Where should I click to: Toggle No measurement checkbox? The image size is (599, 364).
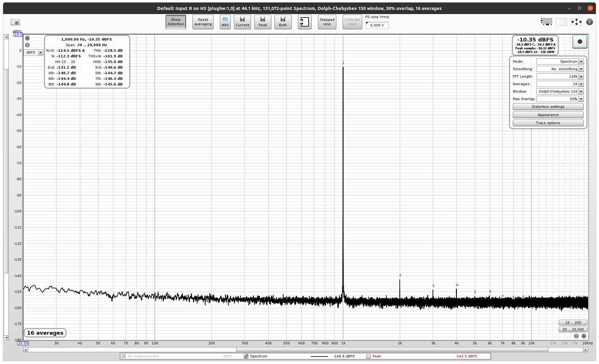click(x=124, y=356)
